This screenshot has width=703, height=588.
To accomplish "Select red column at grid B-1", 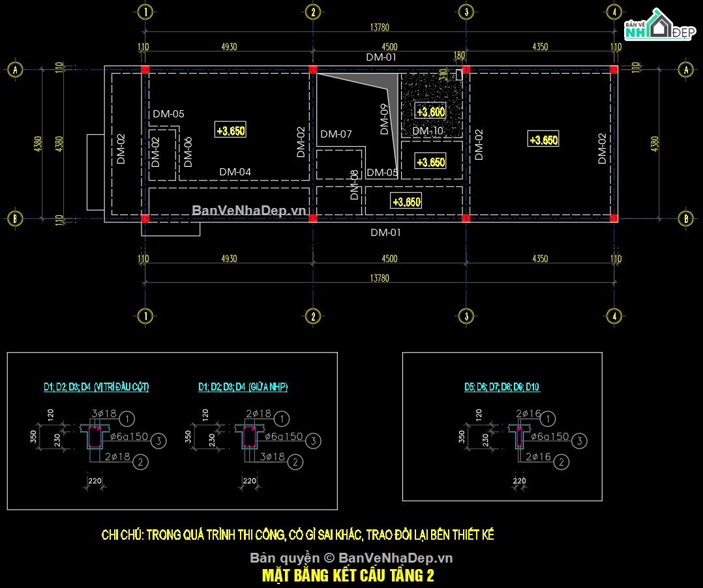I will click(x=145, y=219).
